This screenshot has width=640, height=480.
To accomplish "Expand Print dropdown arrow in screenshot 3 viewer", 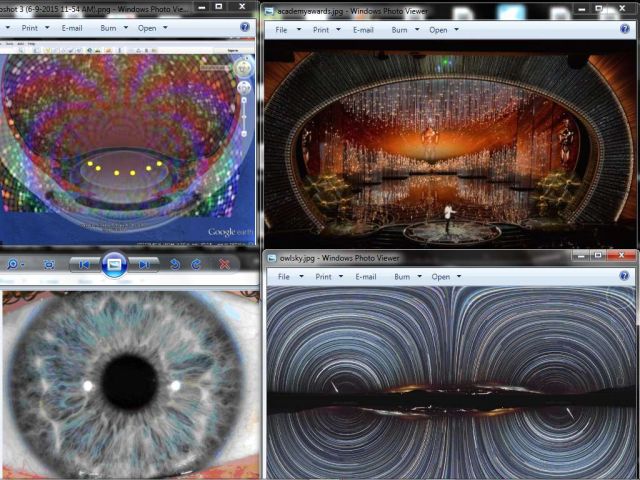I will pos(47,28).
